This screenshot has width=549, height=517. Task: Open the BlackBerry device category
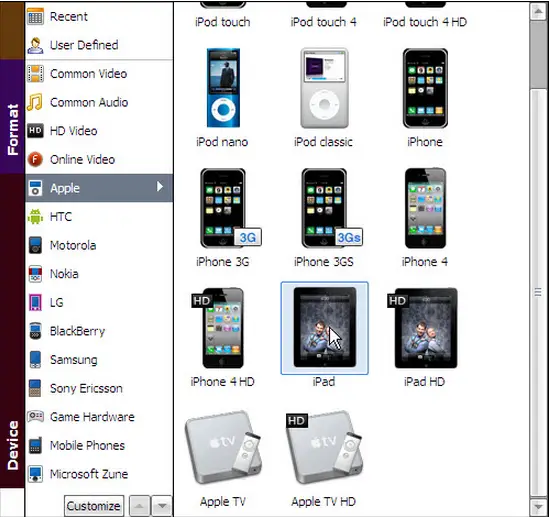click(99, 331)
